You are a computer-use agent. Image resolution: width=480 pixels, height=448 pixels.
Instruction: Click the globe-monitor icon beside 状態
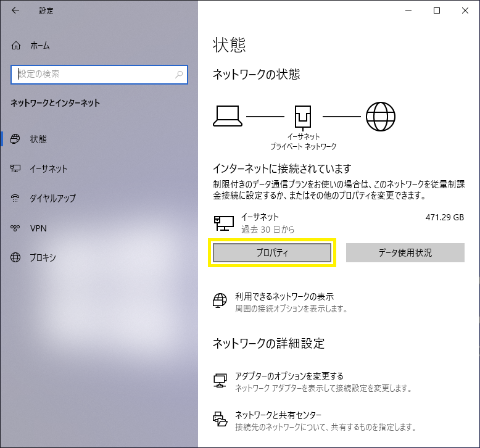click(x=15, y=139)
